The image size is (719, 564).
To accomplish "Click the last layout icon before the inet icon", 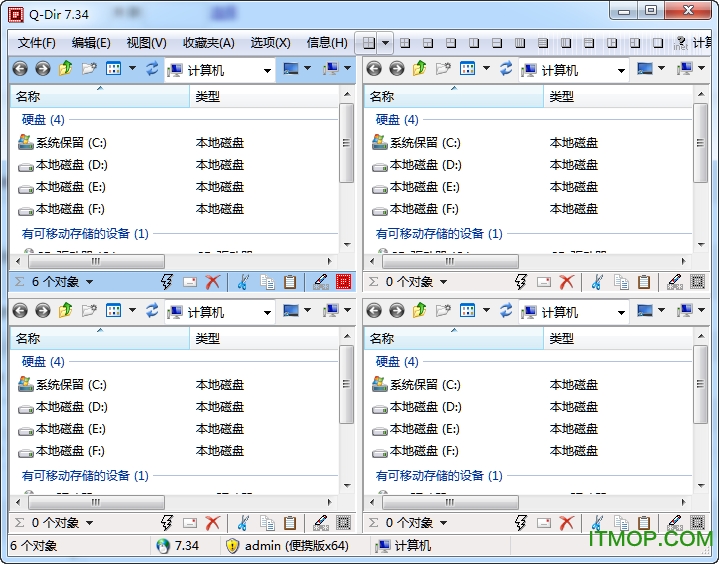I will (x=658, y=43).
